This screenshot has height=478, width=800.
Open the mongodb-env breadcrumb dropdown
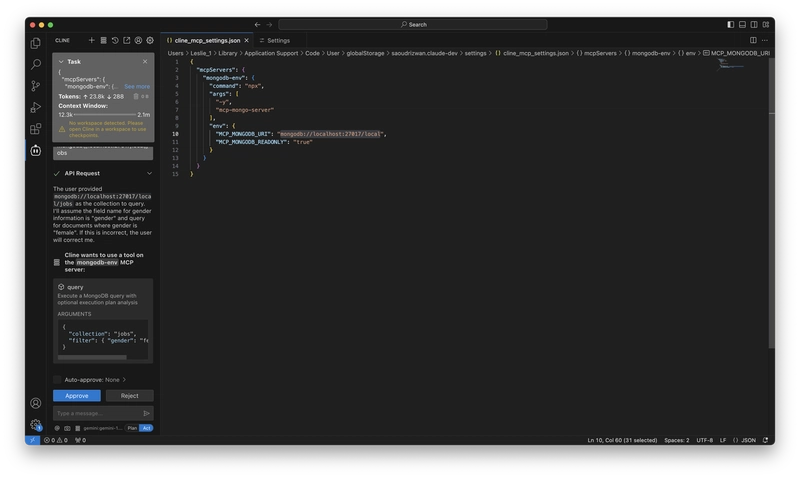[x=647, y=53]
